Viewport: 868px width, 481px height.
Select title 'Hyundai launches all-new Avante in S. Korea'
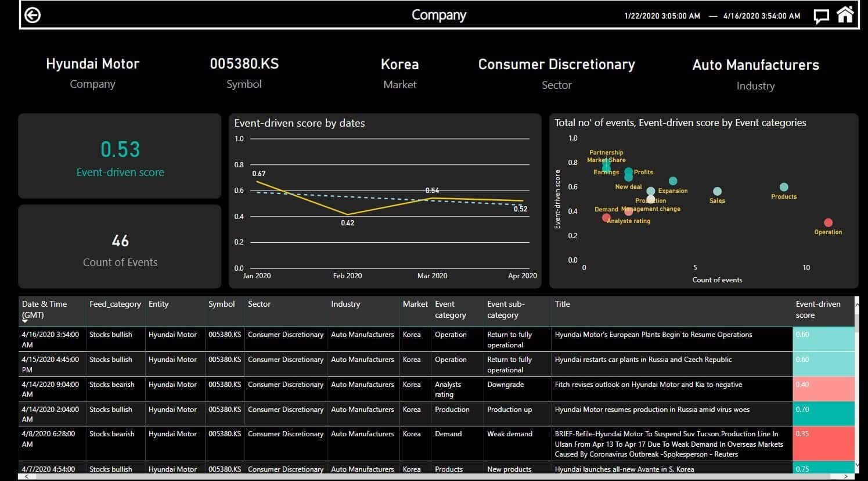pyautogui.click(x=624, y=469)
